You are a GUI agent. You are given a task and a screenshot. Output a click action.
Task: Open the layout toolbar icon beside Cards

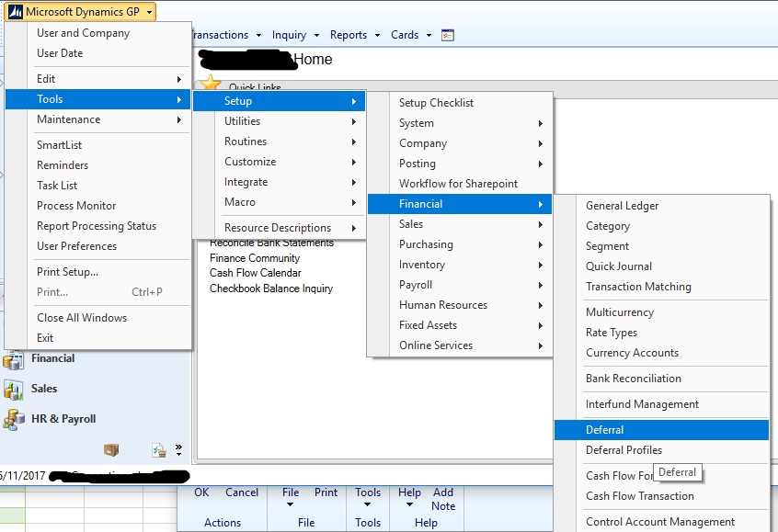[448, 35]
